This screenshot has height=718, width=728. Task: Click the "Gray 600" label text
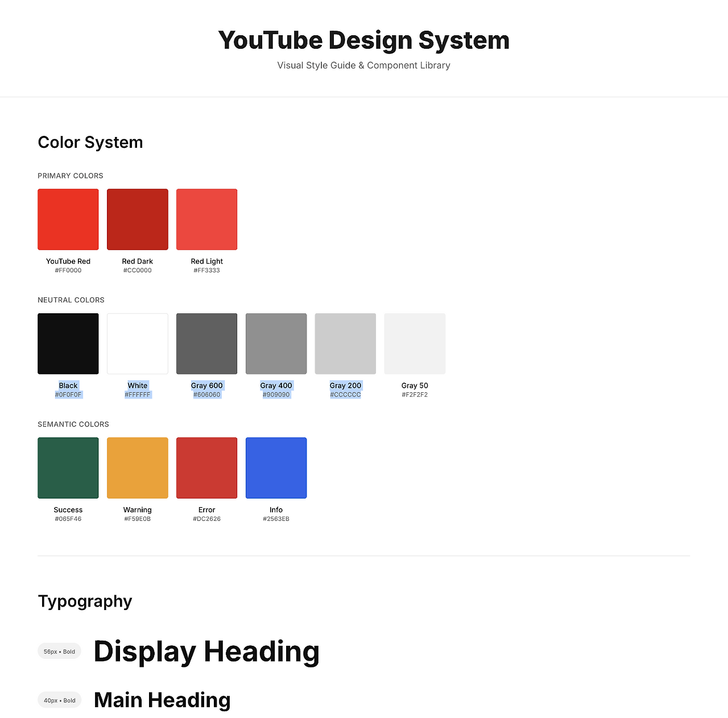(x=207, y=385)
